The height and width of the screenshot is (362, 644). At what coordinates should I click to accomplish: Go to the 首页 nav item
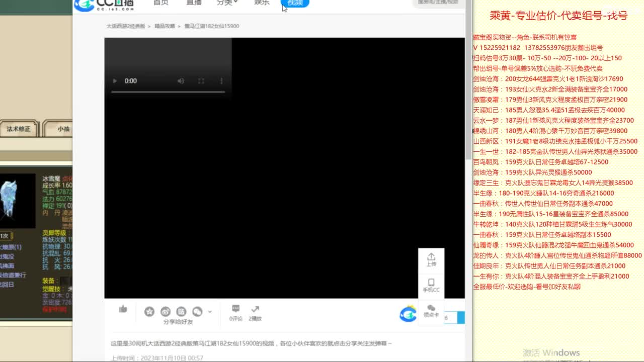(x=161, y=3)
